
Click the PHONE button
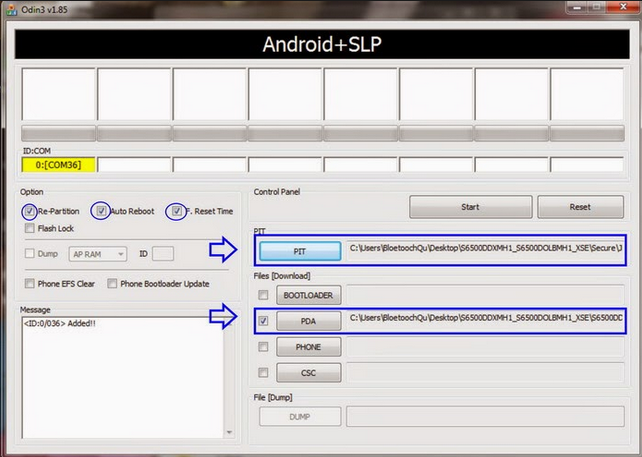(x=308, y=347)
